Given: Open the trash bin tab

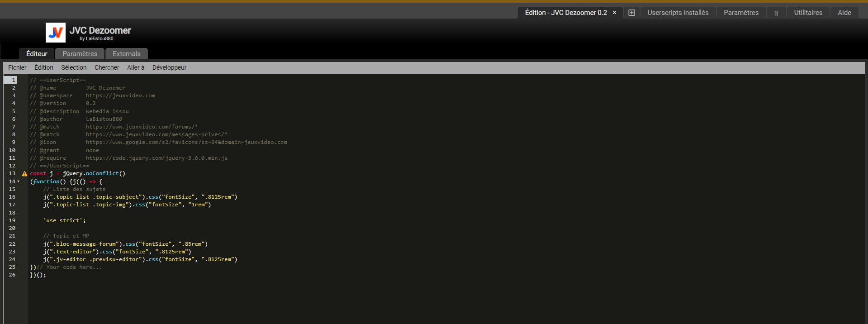Looking at the screenshot, I should [x=776, y=13].
